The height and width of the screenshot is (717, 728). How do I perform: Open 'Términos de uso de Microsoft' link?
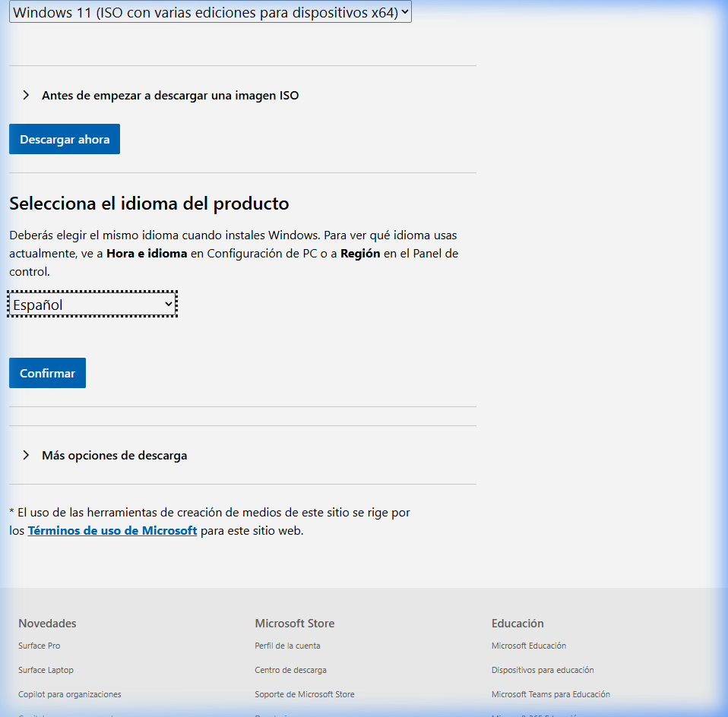(x=112, y=530)
